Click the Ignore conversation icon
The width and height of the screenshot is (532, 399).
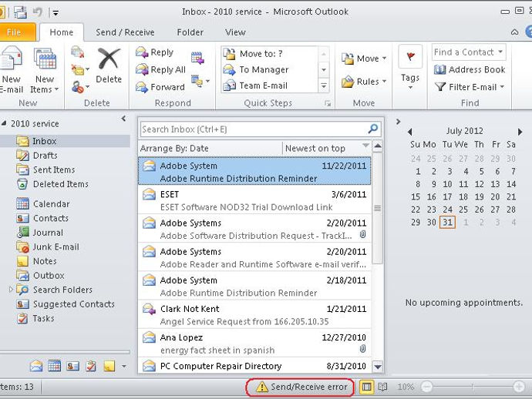pyautogui.click(x=78, y=52)
